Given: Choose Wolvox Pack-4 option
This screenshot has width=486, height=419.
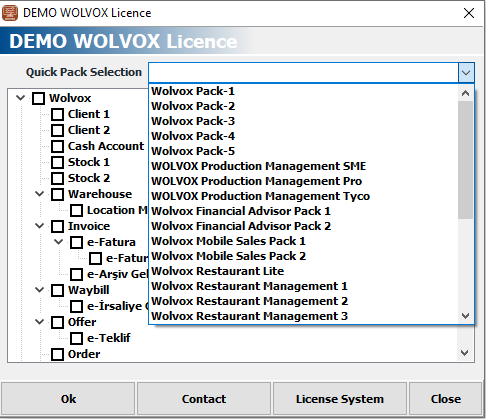Looking at the screenshot, I should click(303, 136).
